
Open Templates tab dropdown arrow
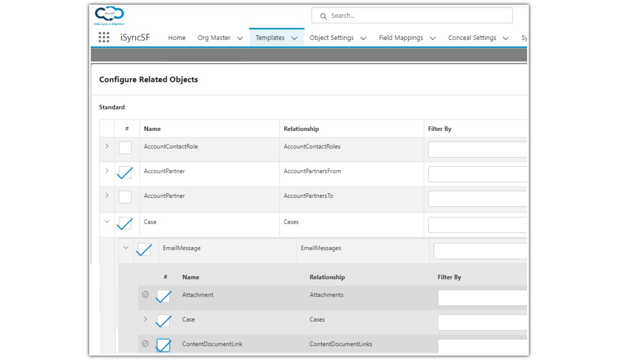tap(294, 38)
